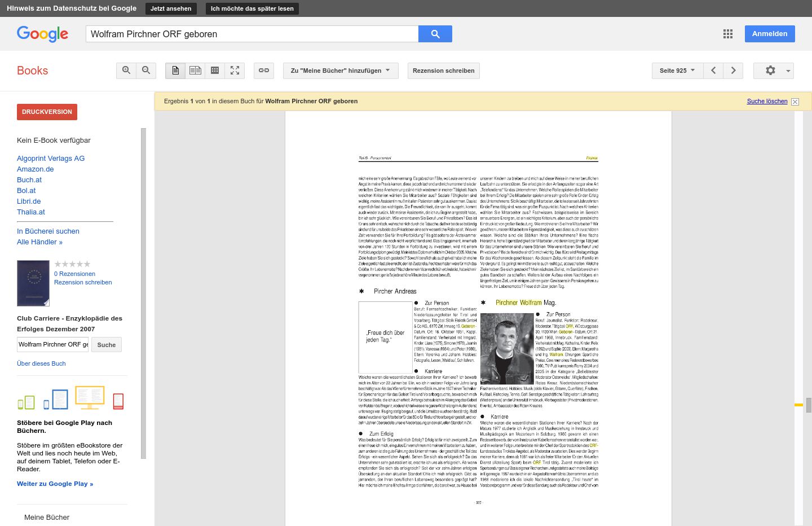Image resolution: width=812 pixels, height=526 pixels.
Task: Open the Amazon.de link
Action: tap(36, 169)
